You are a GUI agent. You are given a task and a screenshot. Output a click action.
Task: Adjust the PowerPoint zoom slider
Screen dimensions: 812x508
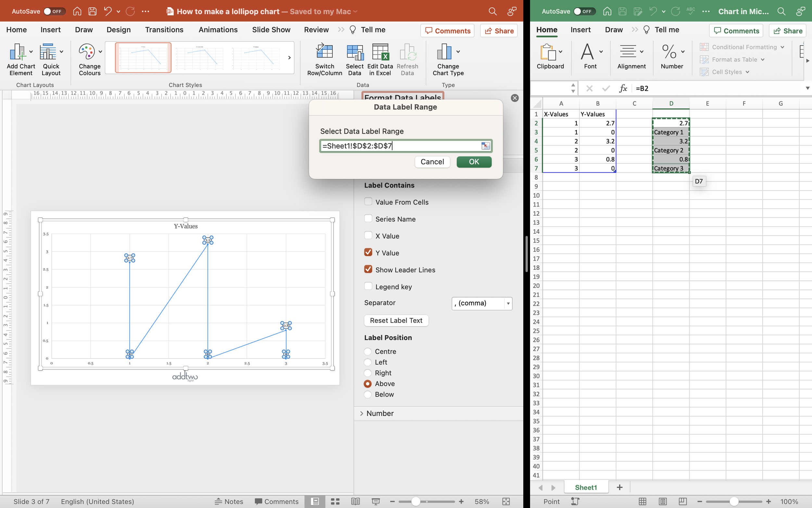point(415,501)
